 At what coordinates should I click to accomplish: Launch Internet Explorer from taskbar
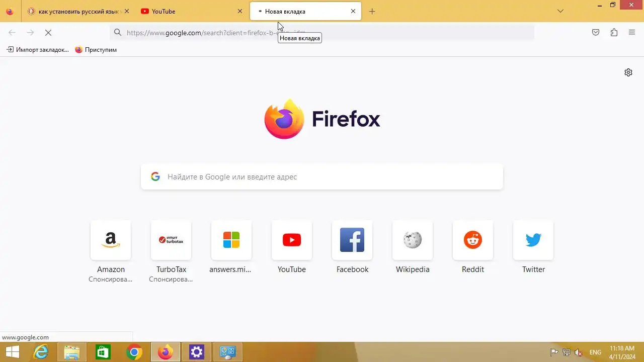click(x=41, y=352)
